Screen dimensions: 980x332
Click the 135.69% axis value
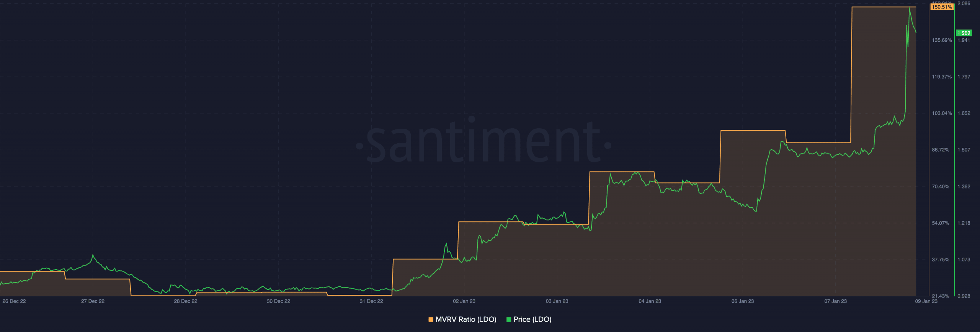coord(942,40)
